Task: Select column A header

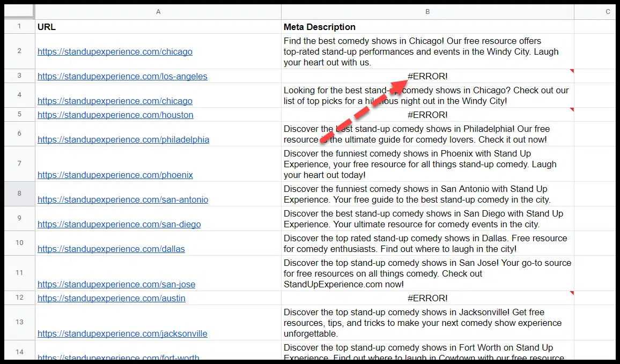Action: (158, 12)
